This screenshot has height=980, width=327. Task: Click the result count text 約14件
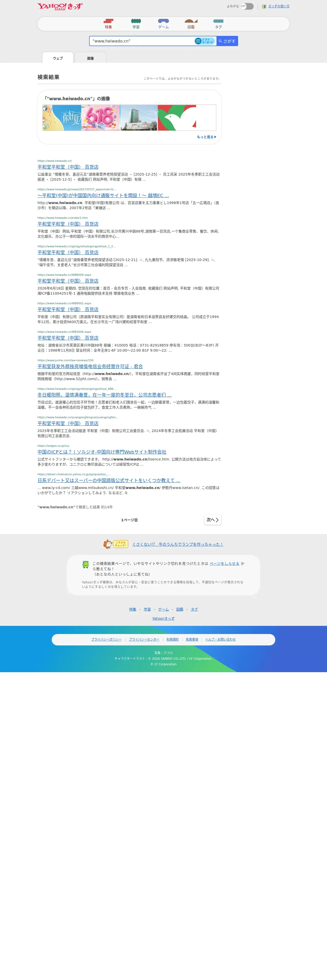coord(107,507)
